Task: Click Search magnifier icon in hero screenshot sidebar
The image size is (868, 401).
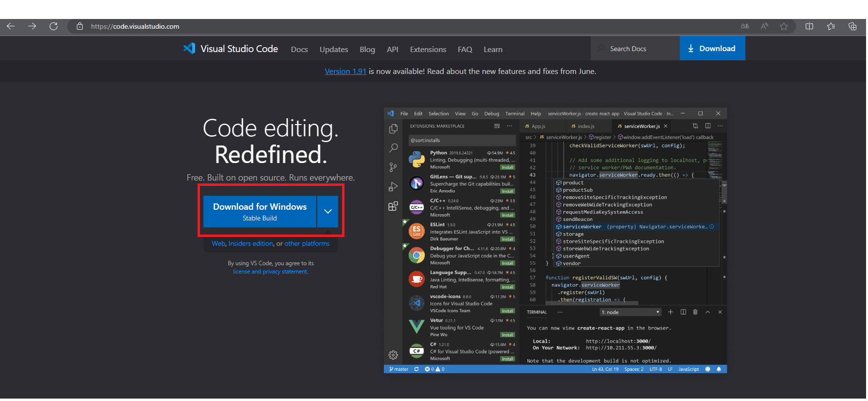Action: tap(393, 148)
